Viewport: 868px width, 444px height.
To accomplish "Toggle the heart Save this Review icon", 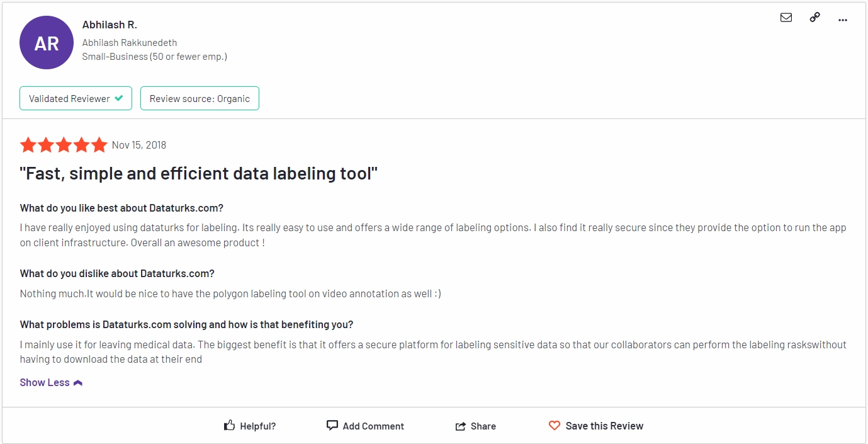I will 555,426.
